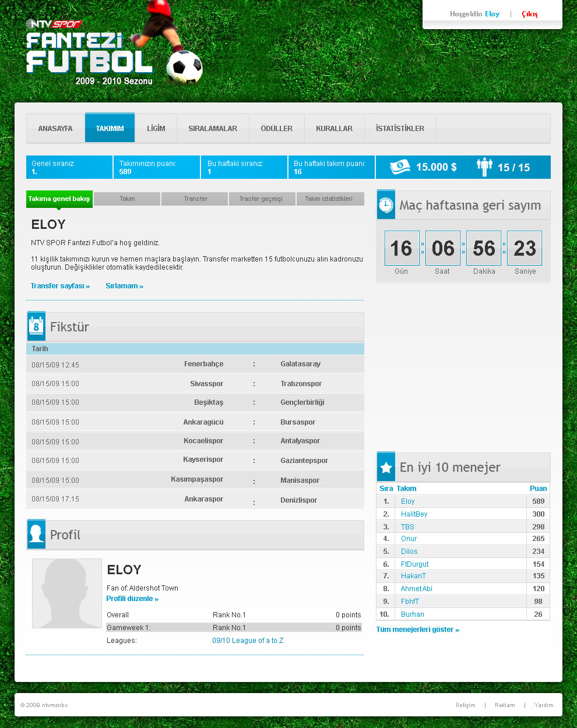Open 09/10 League of a to Z
Image resolution: width=577 pixels, height=728 pixels.
click(x=248, y=641)
